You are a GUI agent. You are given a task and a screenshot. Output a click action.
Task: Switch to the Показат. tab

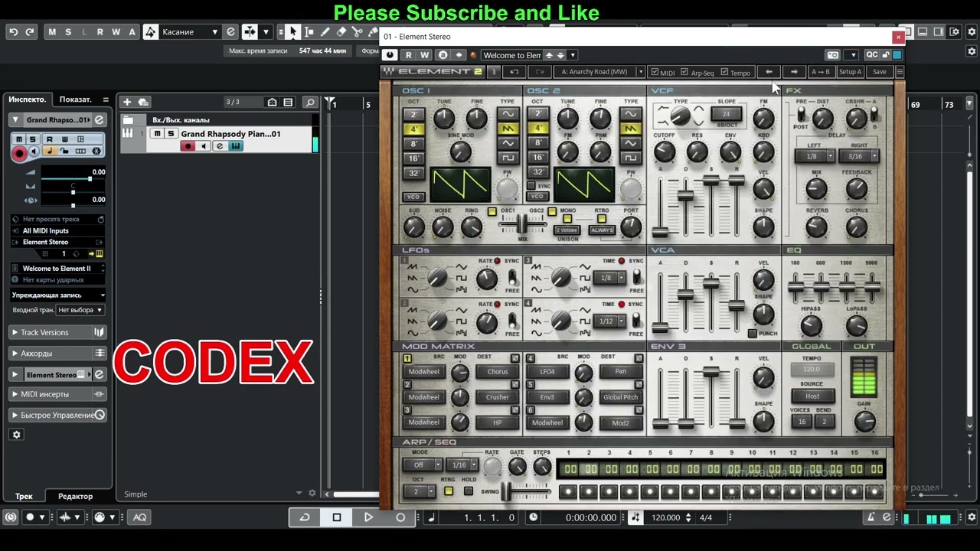click(76, 99)
